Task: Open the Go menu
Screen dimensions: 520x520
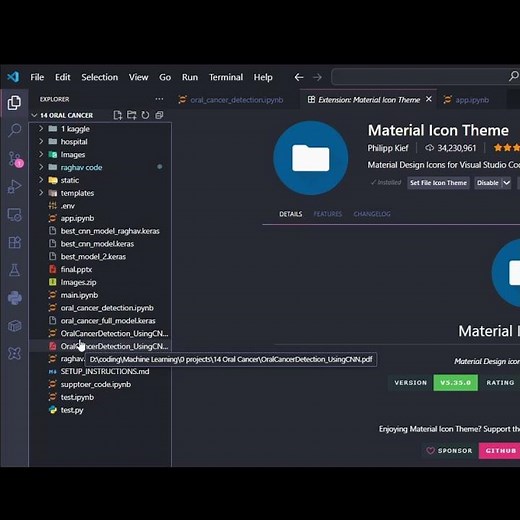Action: click(x=165, y=77)
